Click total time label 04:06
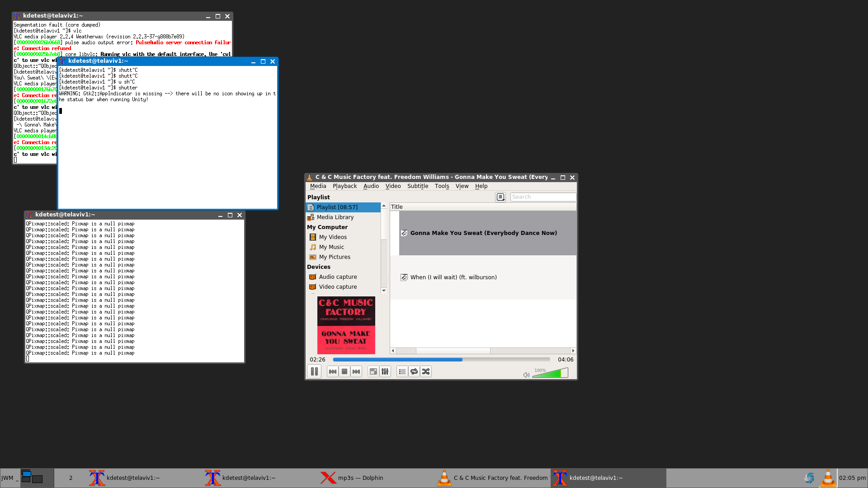Viewport: 868px width, 488px height. pos(566,360)
